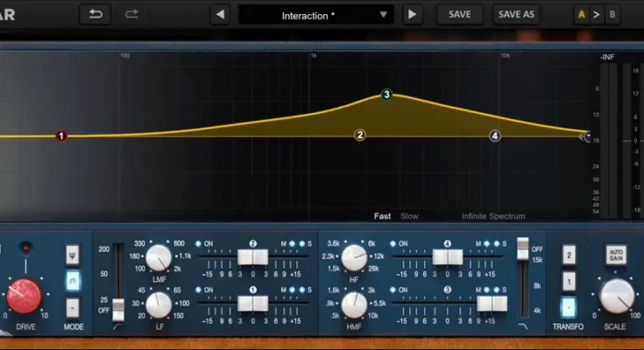Click the band 3 gain slider handle

(x=491, y=303)
